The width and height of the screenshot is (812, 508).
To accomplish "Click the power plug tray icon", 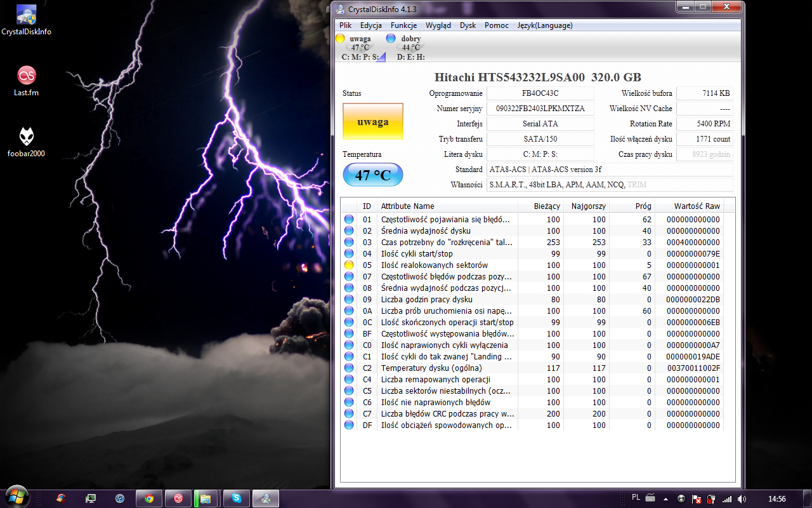I will [712, 498].
